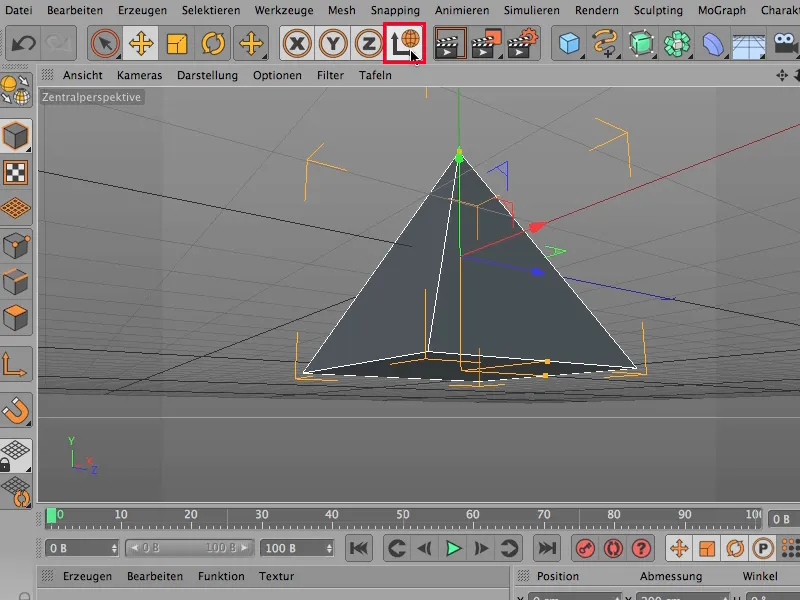The height and width of the screenshot is (600, 800).
Task: Toggle snapping magnet icon
Action: 16,410
